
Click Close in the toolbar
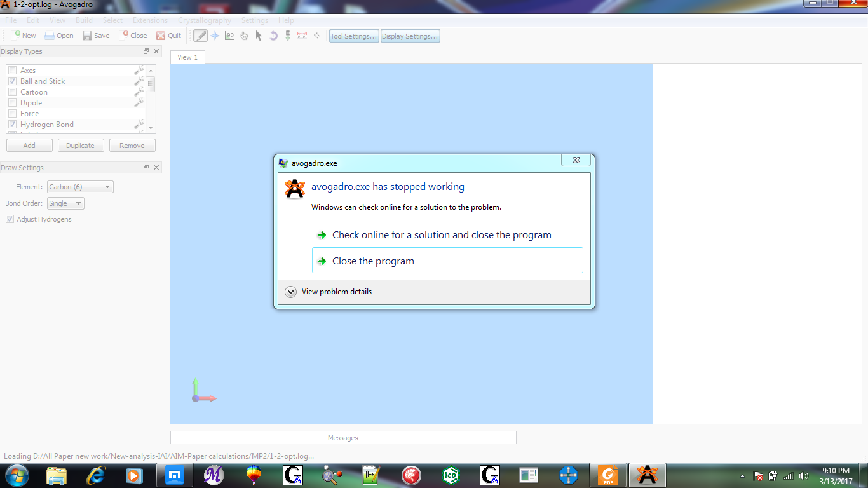click(x=134, y=36)
